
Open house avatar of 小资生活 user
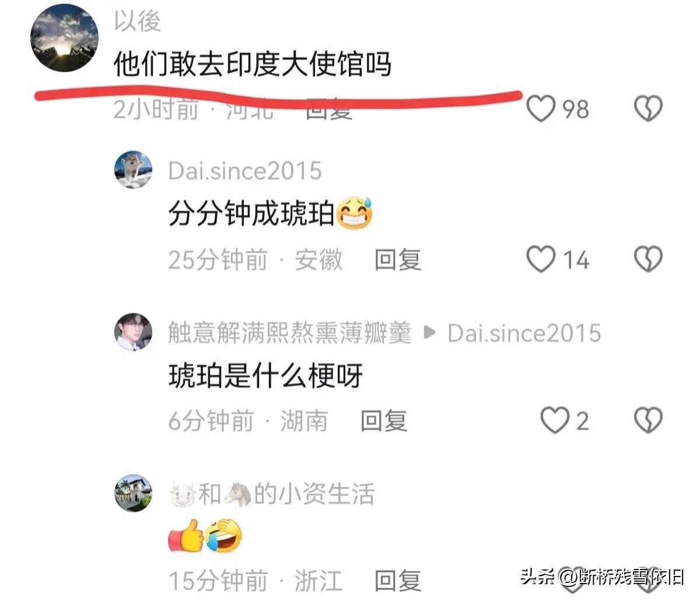[133, 493]
